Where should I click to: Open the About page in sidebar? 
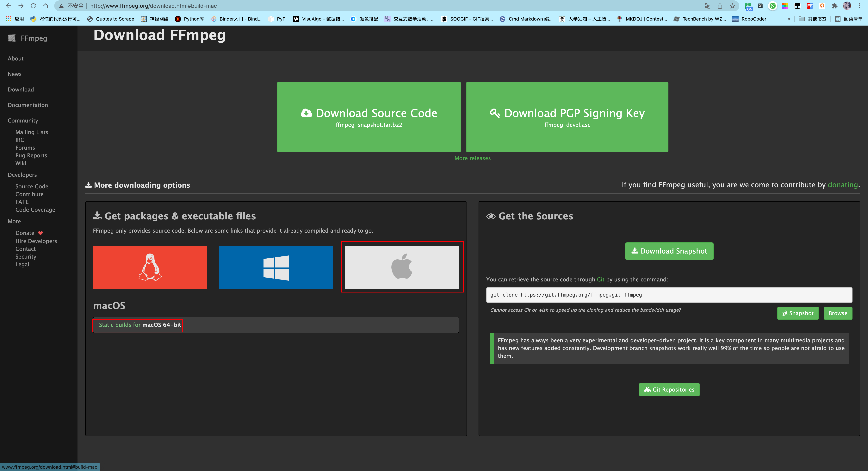click(x=15, y=59)
